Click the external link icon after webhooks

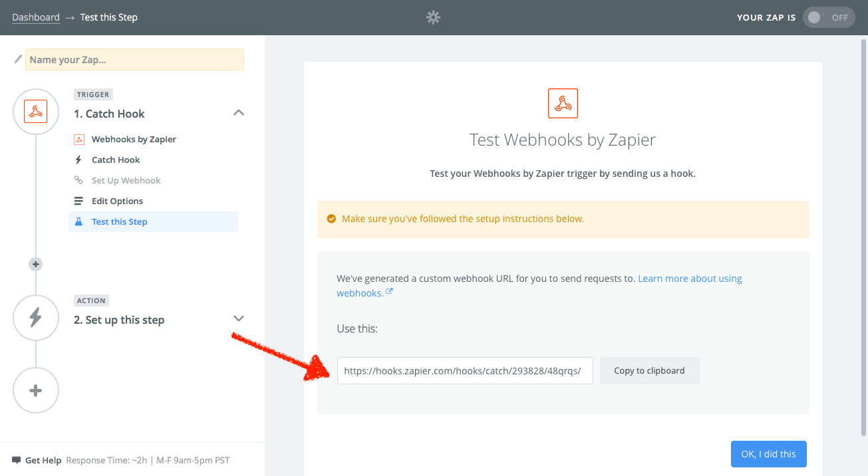pyautogui.click(x=390, y=291)
